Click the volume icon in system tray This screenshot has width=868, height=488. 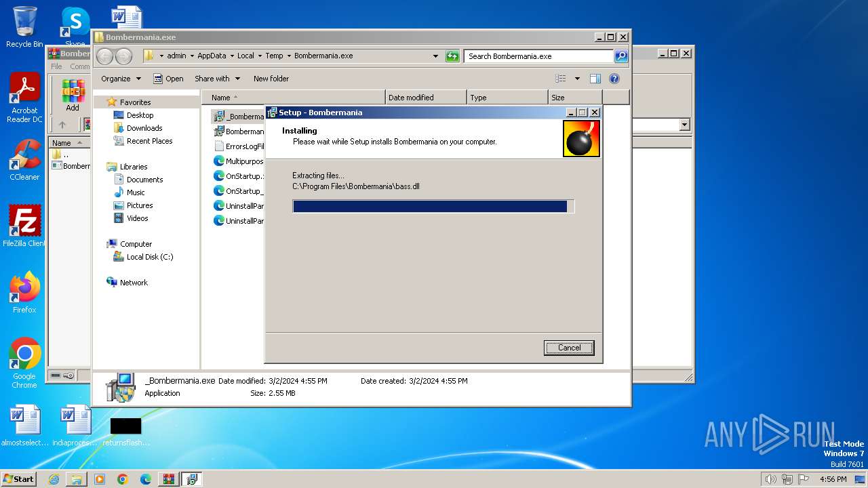[x=770, y=479]
